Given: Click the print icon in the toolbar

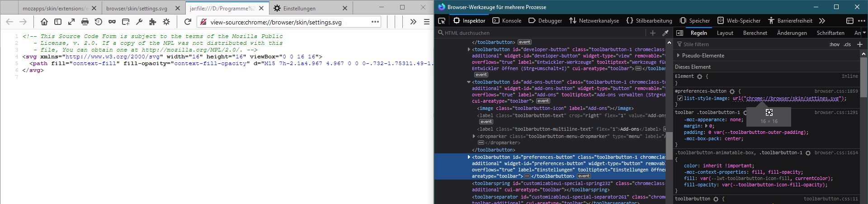Looking at the screenshot, I should pos(85,22).
